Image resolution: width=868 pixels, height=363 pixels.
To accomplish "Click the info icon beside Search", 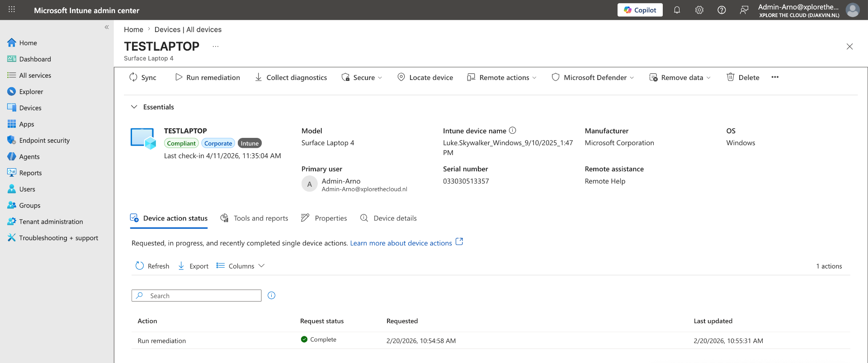I will coord(272,296).
